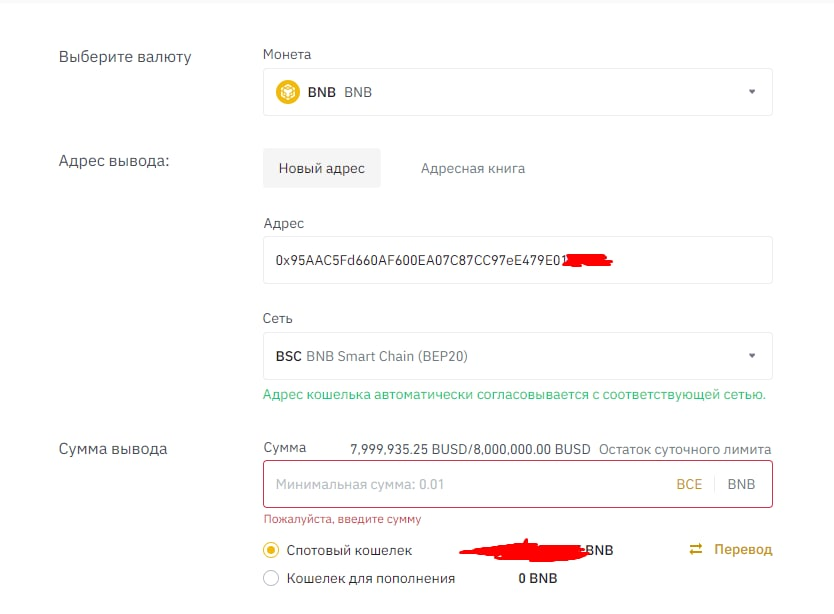The image size is (834, 614).
Task: Click the Выберите валюту section label
Action: point(125,57)
